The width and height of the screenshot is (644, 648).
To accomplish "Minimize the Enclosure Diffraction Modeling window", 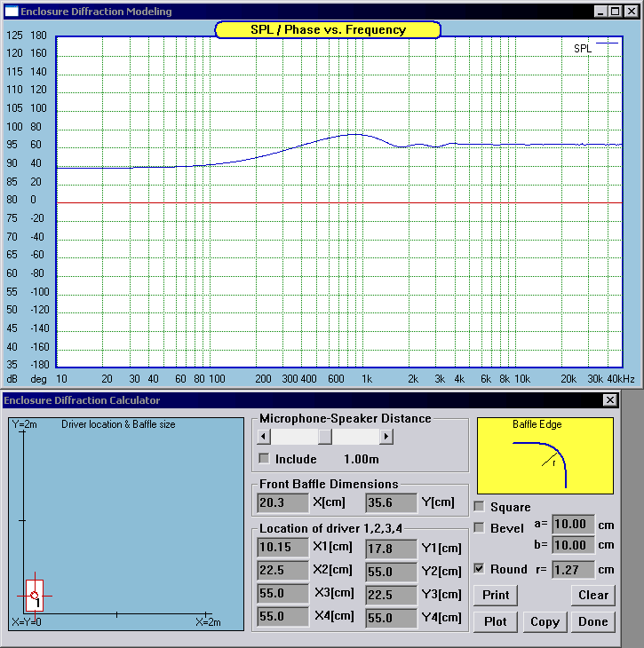I will tap(601, 12).
